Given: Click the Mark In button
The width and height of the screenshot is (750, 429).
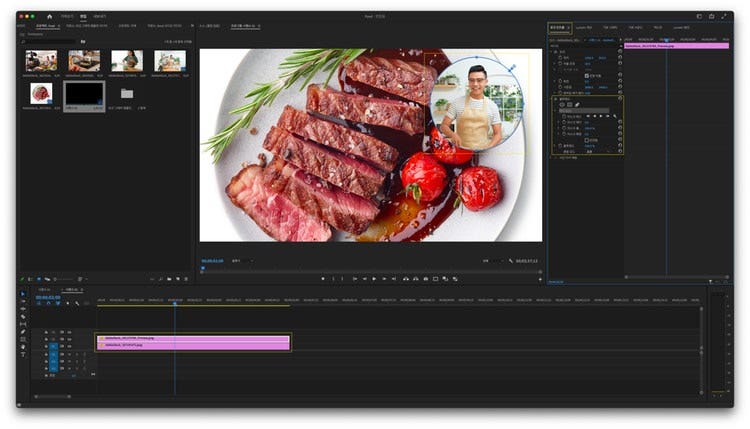Looking at the screenshot, I should [333, 279].
